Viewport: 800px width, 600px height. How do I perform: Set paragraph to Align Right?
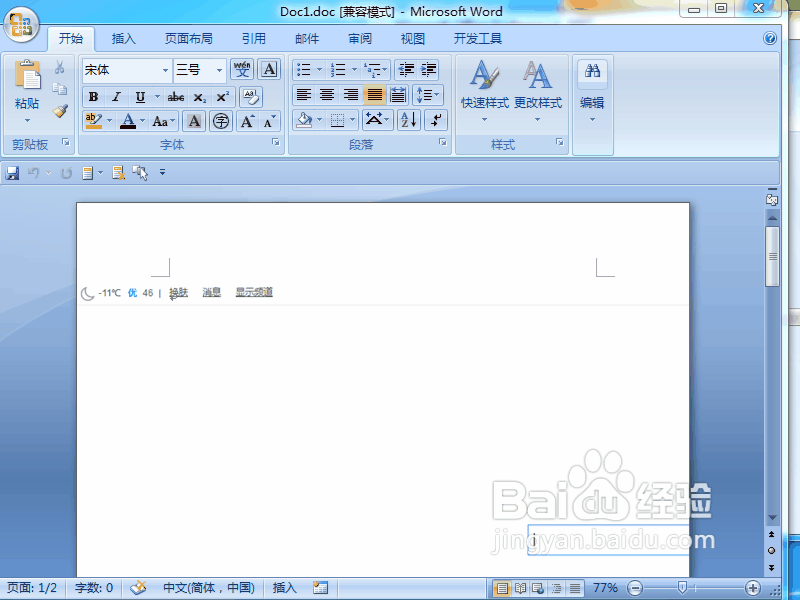[351, 94]
